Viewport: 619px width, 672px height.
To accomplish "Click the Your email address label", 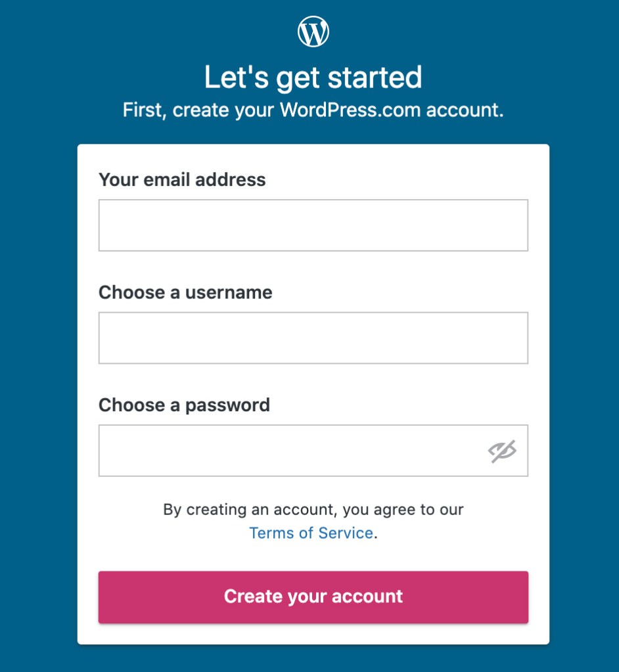I will click(x=182, y=179).
